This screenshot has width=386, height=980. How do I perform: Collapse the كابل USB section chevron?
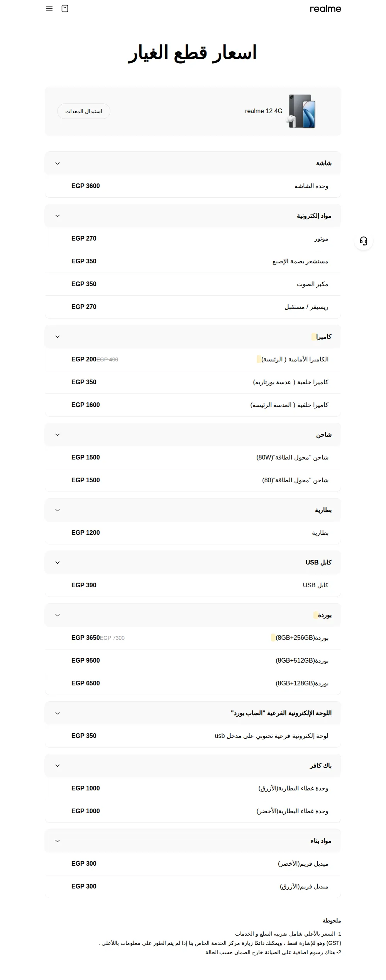pyautogui.click(x=58, y=563)
